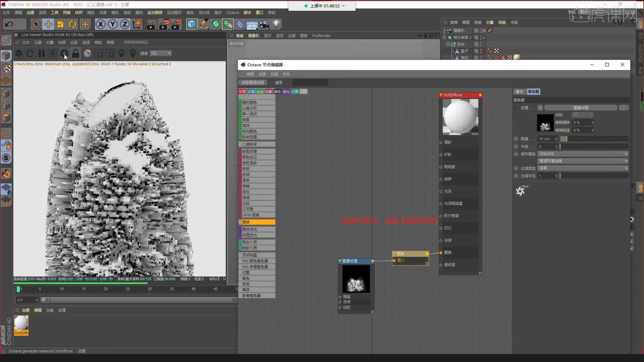Click the floor environment icon
This screenshot has width=644, height=362.
(252, 24)
